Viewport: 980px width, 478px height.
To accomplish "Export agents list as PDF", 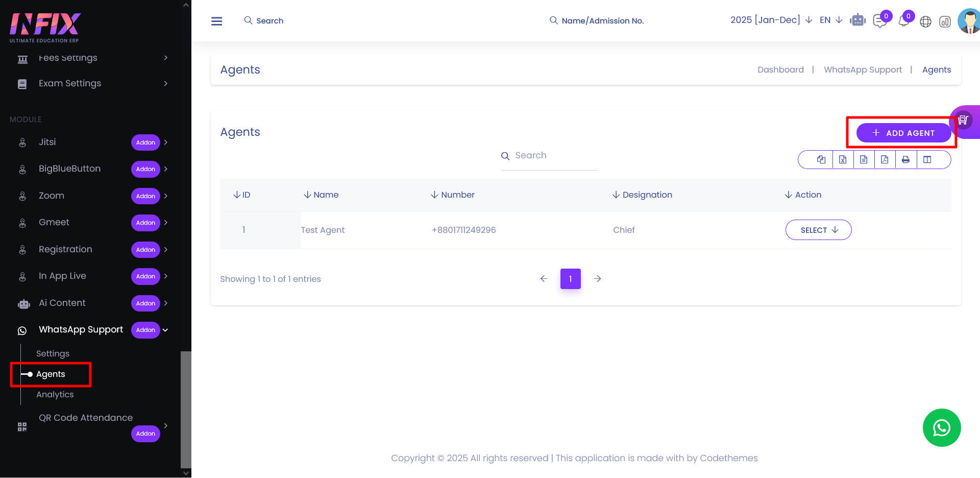I will pos(885,160).
